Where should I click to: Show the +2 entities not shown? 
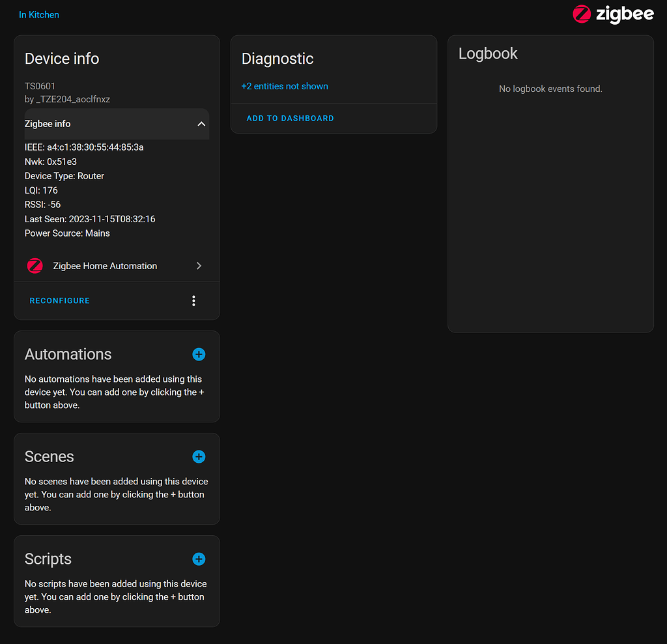click(x=285, y=86)
